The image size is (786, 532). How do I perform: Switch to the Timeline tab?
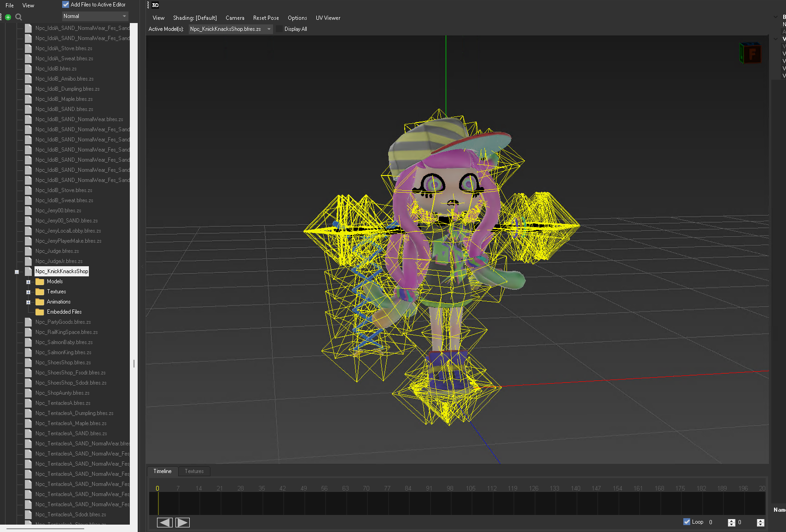[163, 471]
